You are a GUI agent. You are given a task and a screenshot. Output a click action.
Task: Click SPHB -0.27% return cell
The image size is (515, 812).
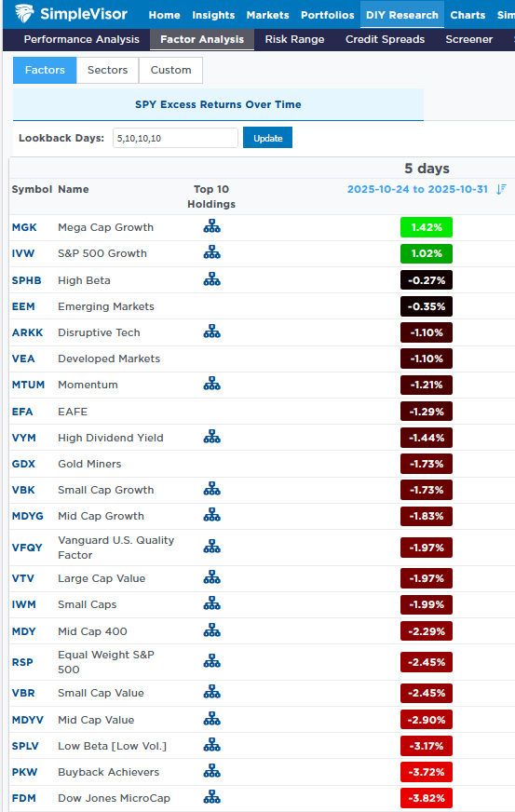click(x=427, y=280)
